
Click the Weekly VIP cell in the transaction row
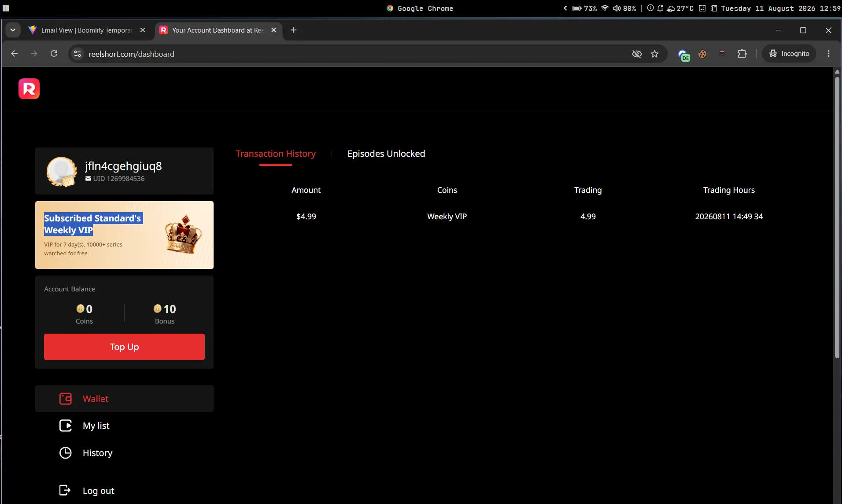tap(447, 217)
